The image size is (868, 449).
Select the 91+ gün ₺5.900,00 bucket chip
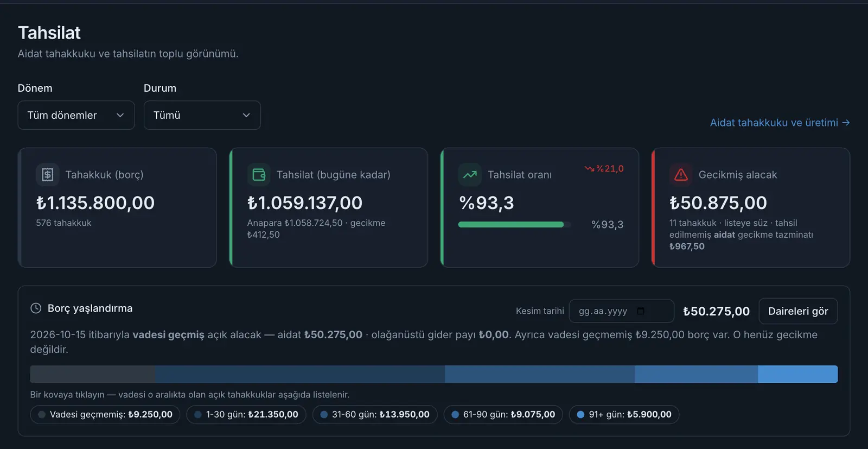(x=624, y=414)
